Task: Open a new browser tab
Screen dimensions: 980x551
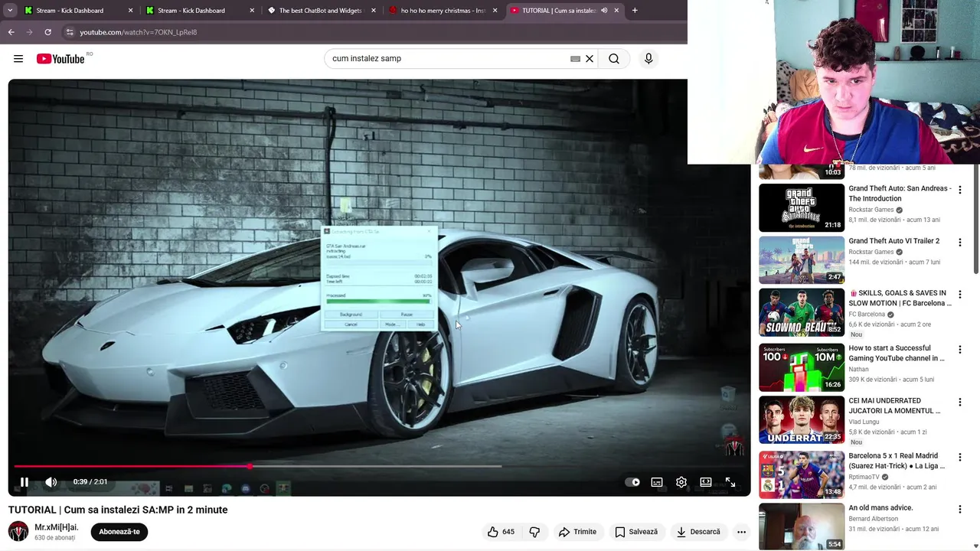Action: pos(635,11)
